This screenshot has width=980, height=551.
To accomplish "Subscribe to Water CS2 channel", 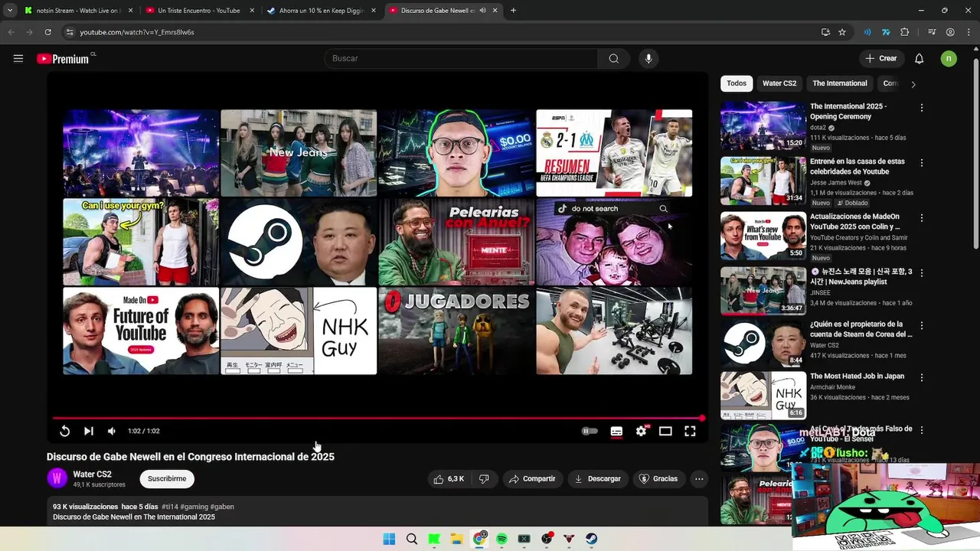I will coord(167,479).
